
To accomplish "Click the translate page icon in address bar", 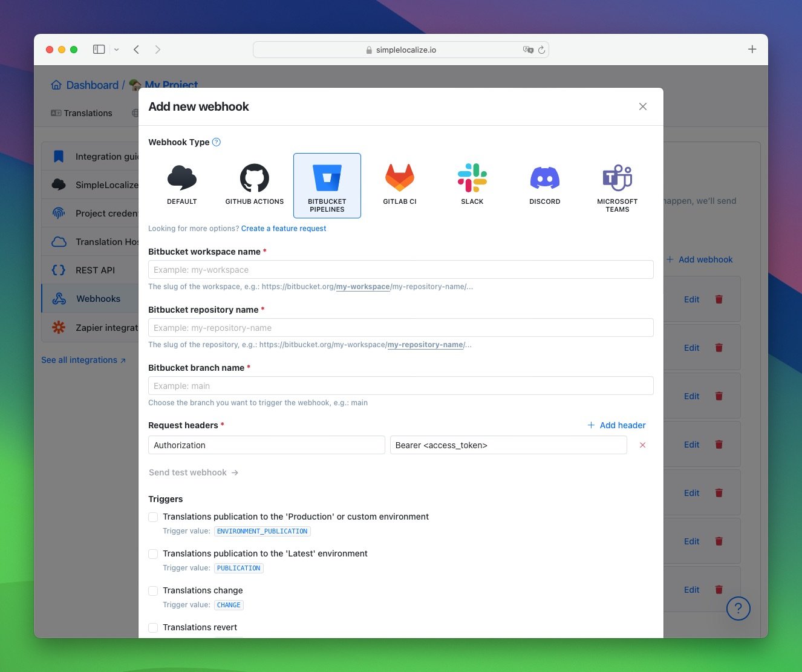I will [x=528, y=50].
